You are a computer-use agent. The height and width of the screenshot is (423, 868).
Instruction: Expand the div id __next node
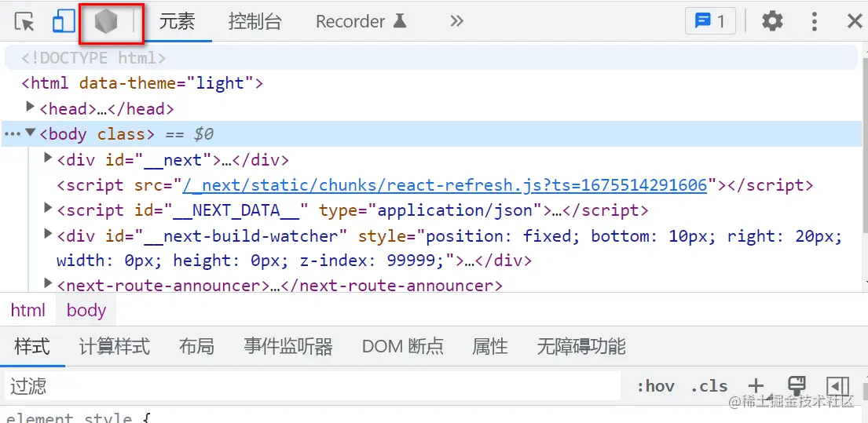tap(48, 159)
